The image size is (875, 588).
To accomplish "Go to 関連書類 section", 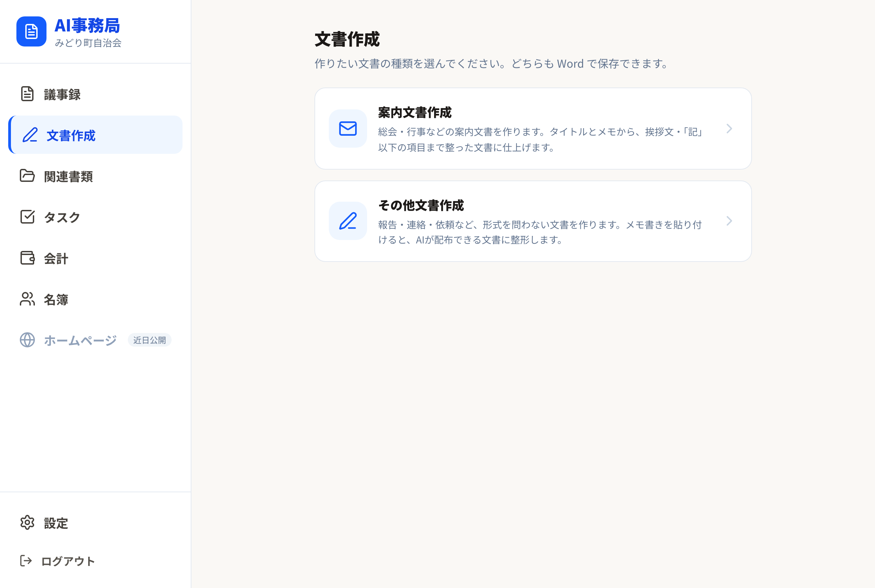I will (x=95, y=176).
